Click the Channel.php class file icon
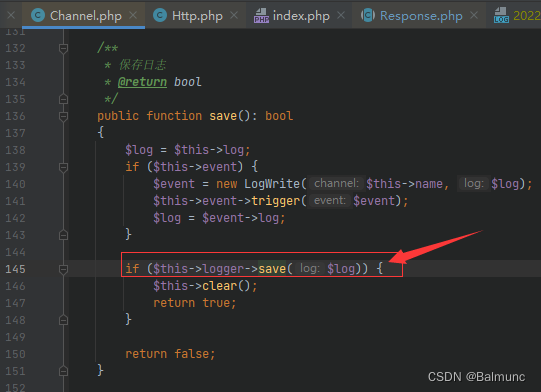Viewport: 541px width, 392px height. tap(38, 15)
